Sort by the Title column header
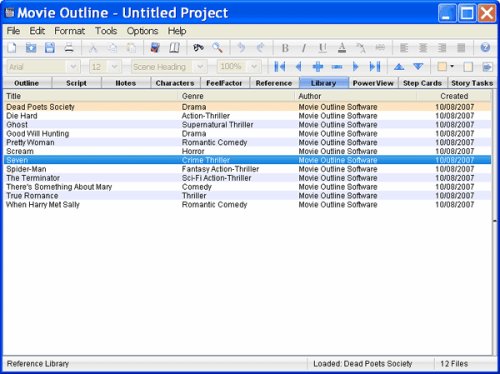Screen dimensions: 500x374 91,96
